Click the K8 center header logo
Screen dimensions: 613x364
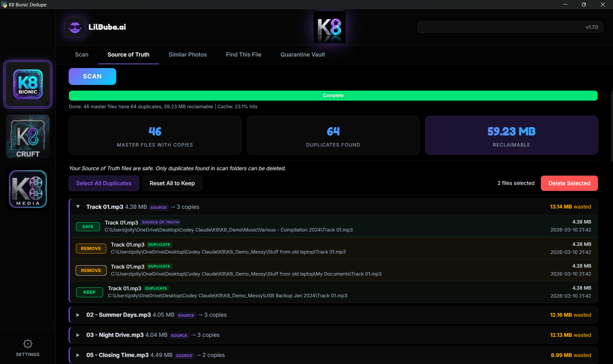[329, 27]
